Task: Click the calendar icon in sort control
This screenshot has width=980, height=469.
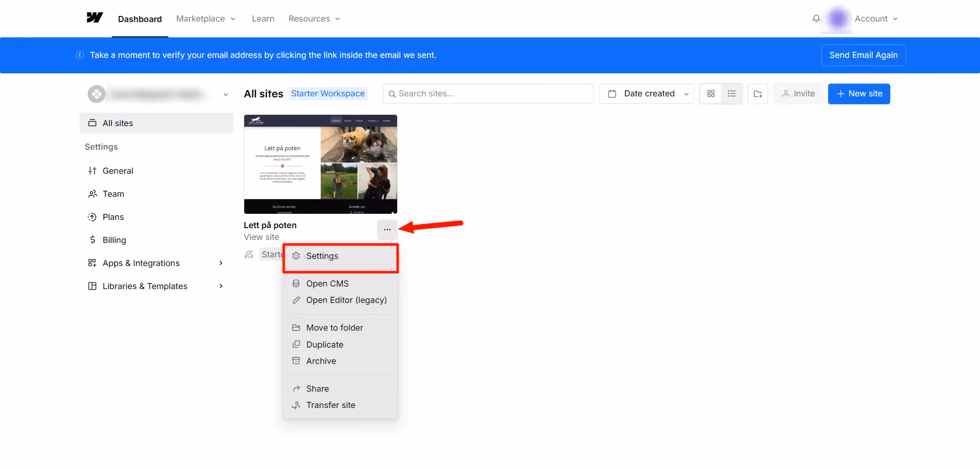Action: (x=612, y=94)
